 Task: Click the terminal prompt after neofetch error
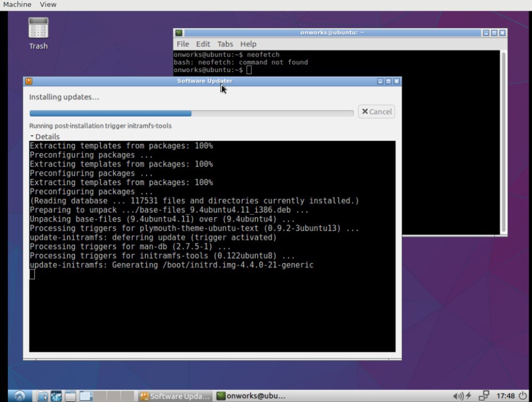click(212, 70)
